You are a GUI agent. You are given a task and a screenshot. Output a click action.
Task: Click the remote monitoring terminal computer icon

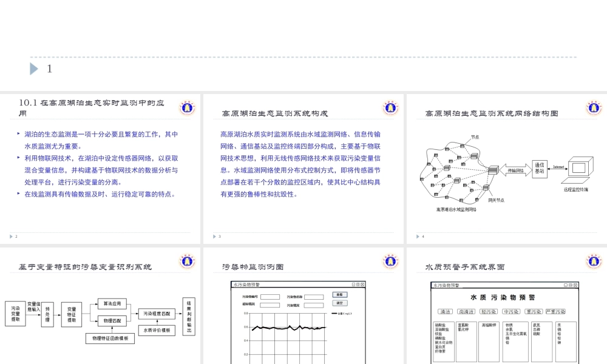pos(580,167)
